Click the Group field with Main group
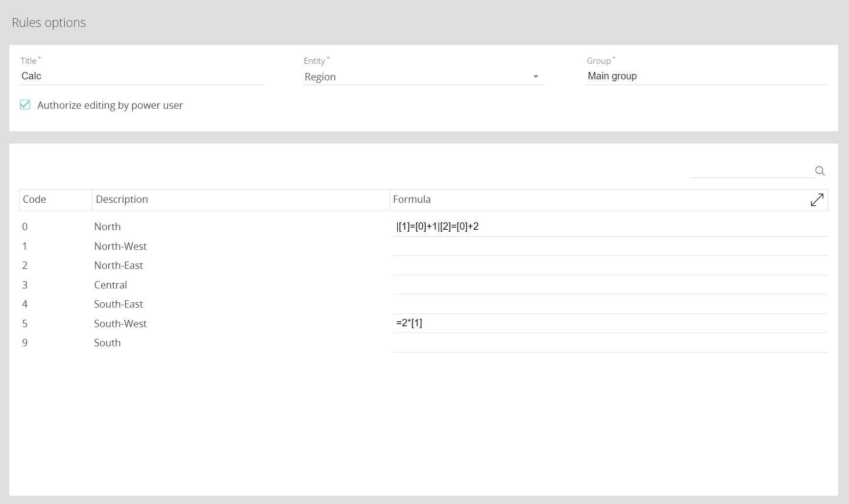Image resolution: width=849 pixels, height=504 pixels. tap(706, 76)
